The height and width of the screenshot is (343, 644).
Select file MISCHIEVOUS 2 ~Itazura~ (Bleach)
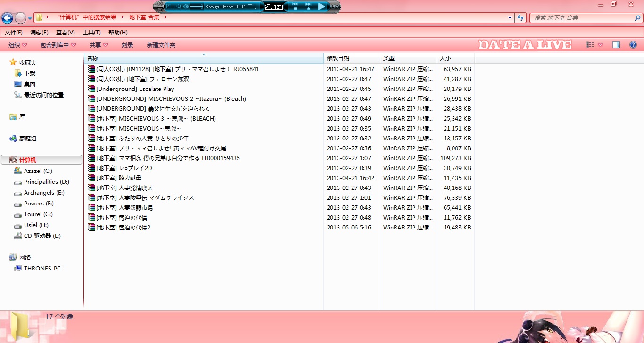(171, 99)
